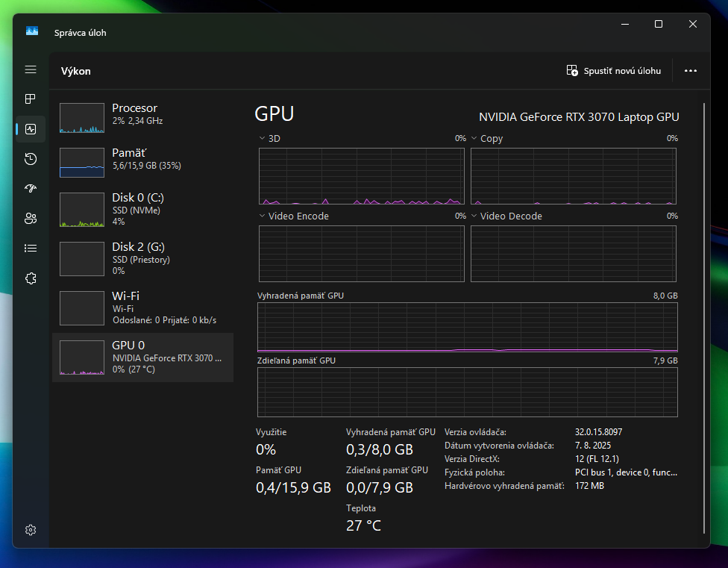Open the Processes page icon
This screenshot has width=728, height=568.
pos(31,99)
